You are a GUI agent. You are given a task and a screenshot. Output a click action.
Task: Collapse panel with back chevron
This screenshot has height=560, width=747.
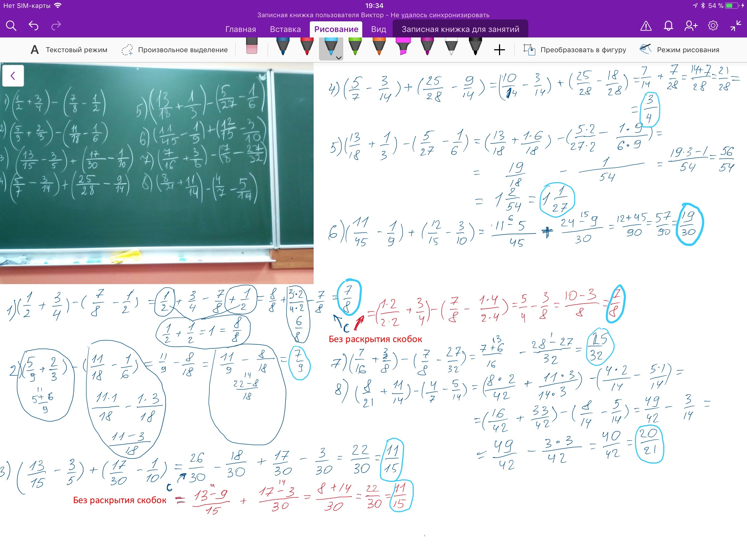pos(13,76)
